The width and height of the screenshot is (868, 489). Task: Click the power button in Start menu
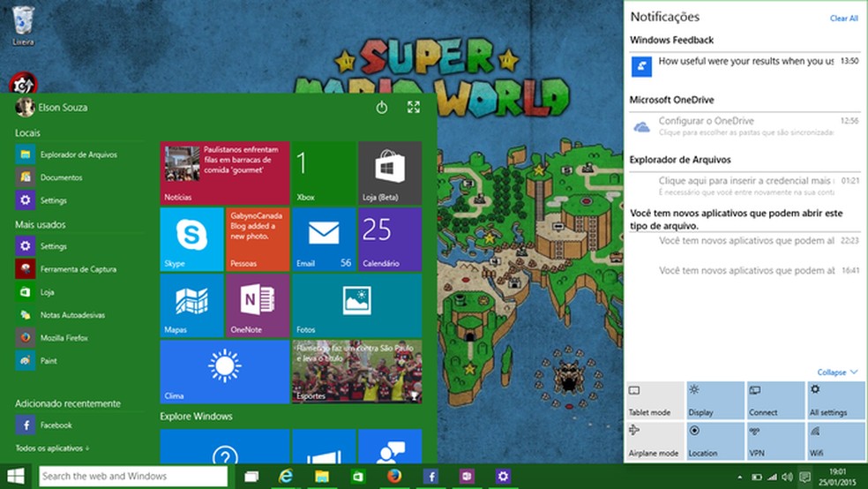click(x=381, y=108)
